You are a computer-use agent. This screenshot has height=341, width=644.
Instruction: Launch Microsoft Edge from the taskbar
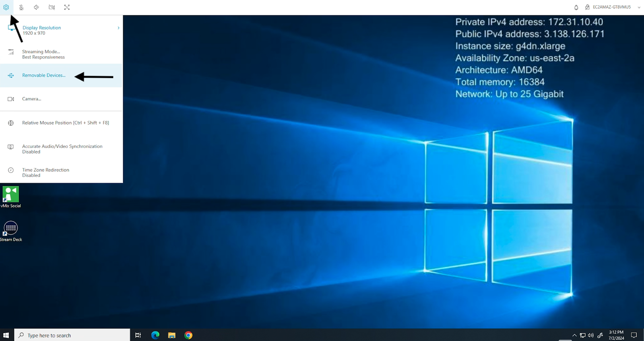tap(155, 335)
